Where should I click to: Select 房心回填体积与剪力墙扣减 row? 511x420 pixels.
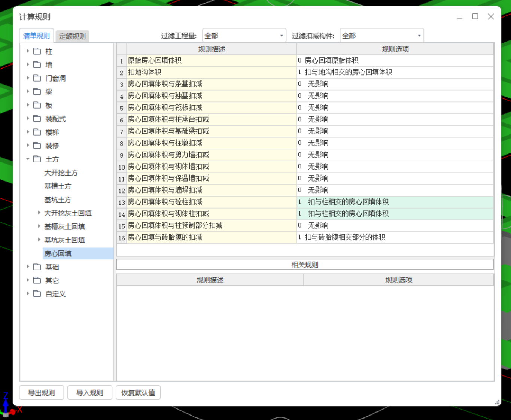click(212, 155)
